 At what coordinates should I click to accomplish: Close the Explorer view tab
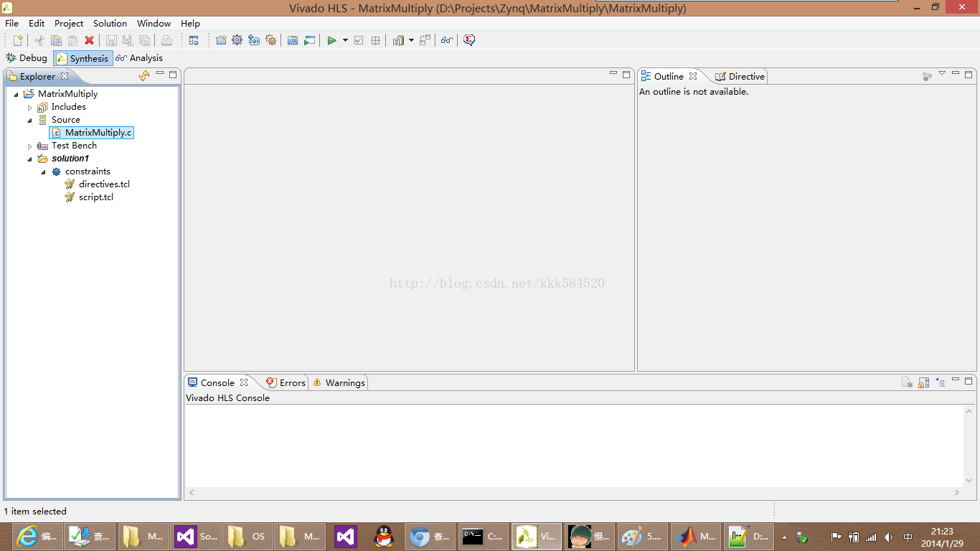[64, 76]
